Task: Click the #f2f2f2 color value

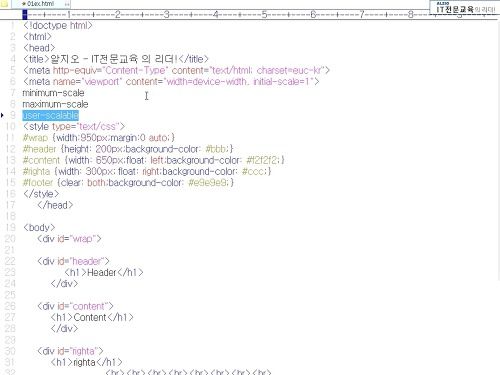Action: coord(262,160)
